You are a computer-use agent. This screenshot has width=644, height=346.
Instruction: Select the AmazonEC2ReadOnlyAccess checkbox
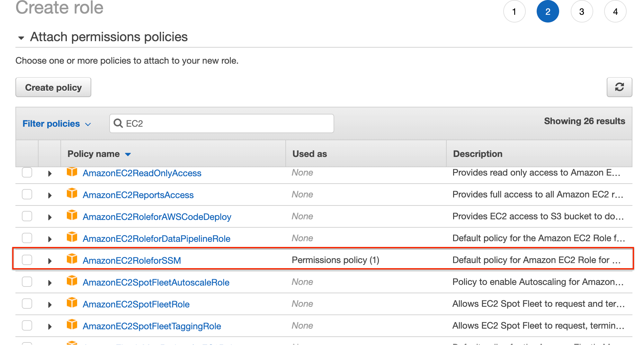(27, 172)
